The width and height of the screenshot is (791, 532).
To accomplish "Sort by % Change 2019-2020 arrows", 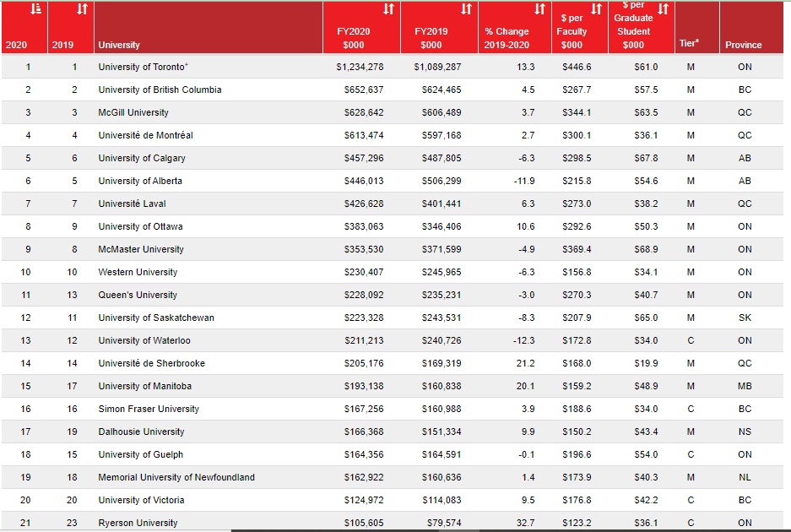I will (x=539, y=8).
